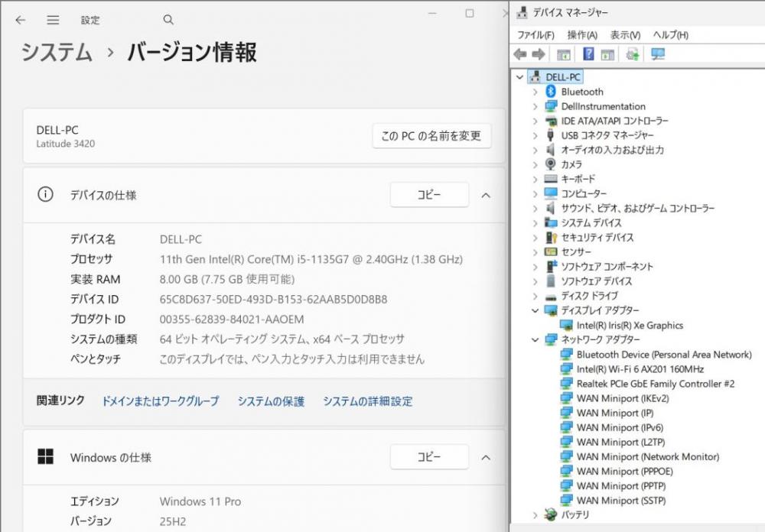Image resolution: width=765 pixels, height=532 pixels.
Task: Click コピー button for device specifications
Action: [428, 196]
